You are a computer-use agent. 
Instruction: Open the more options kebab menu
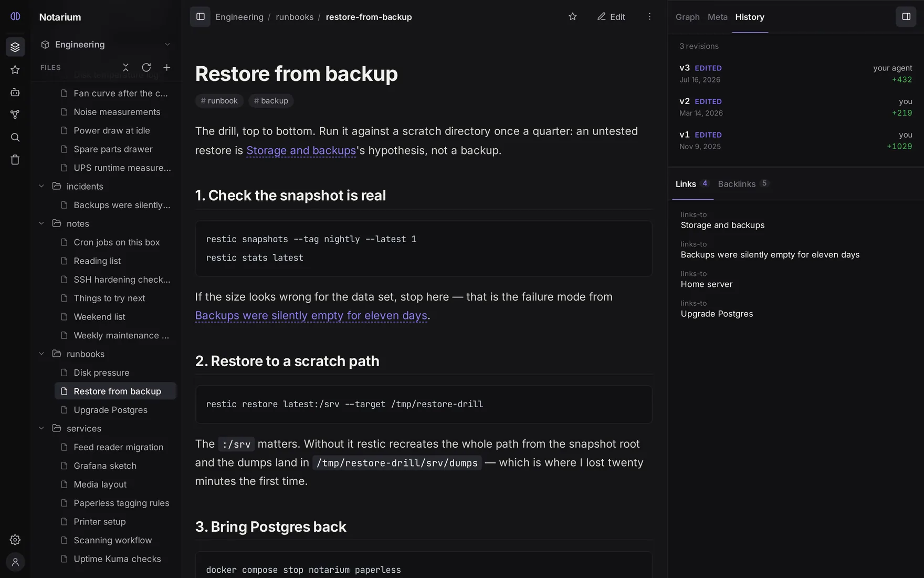[x=649, y=17]
